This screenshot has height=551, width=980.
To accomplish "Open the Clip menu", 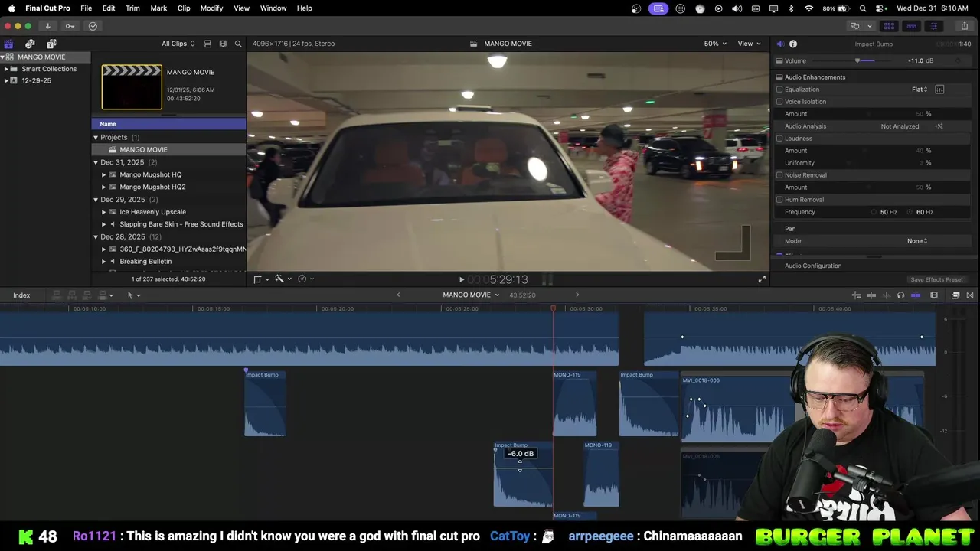I will (184, 8).
